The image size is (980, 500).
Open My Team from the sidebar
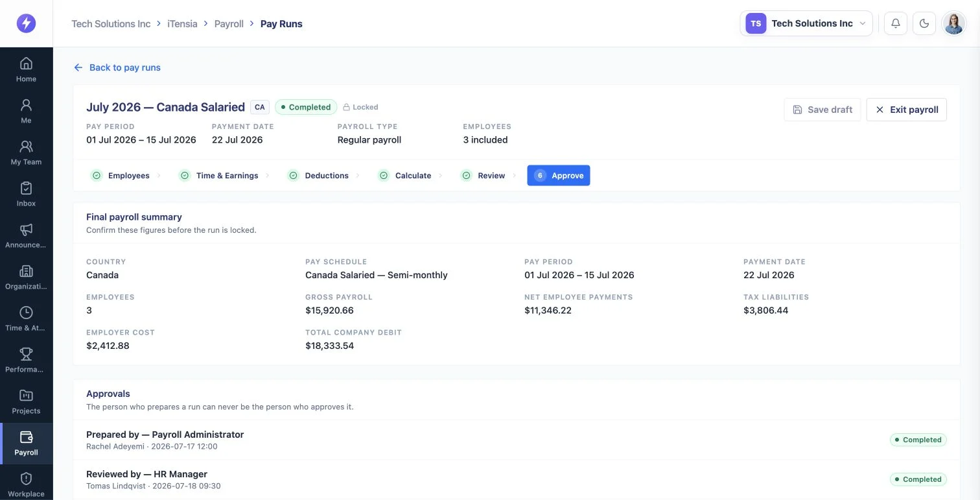pos(26,152)
